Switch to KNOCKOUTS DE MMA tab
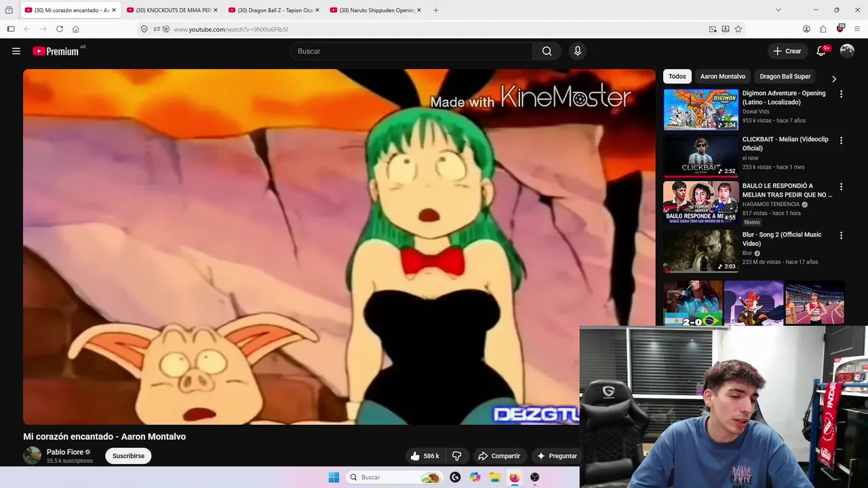The height and width of the screenshot is (488, 868). (x=173, y=10)
